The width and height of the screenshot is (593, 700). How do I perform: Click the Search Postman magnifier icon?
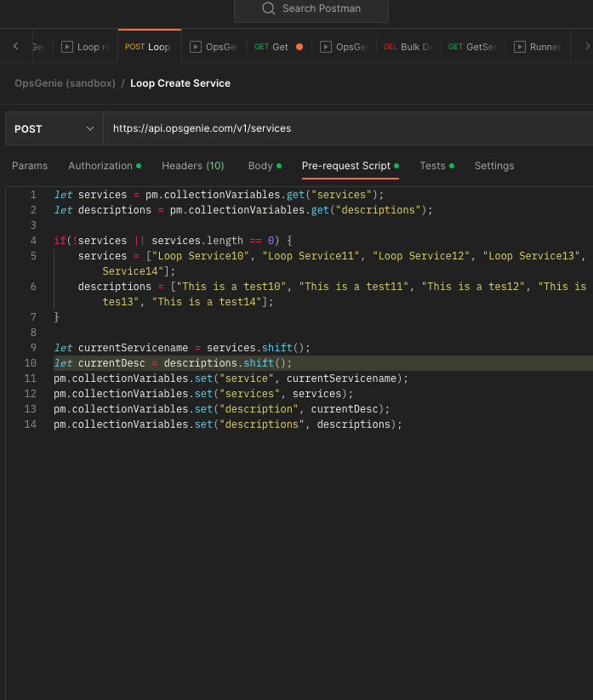click(x=268, y=9)
